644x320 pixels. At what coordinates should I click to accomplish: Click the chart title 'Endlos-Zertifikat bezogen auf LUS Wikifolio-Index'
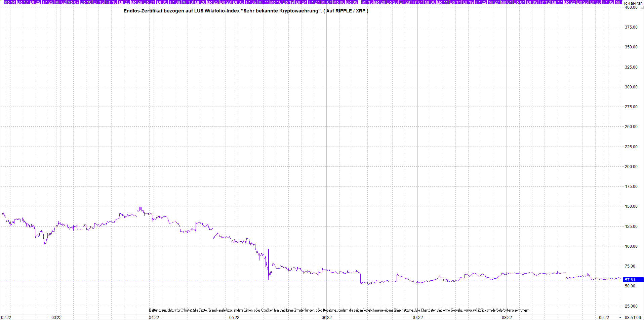(x=182, y=11)
